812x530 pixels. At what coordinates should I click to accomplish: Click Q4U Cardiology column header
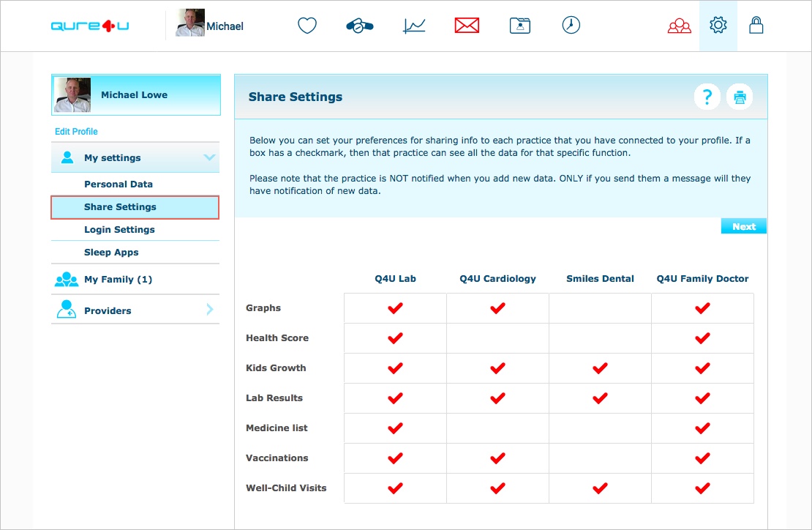click(497, 279)
